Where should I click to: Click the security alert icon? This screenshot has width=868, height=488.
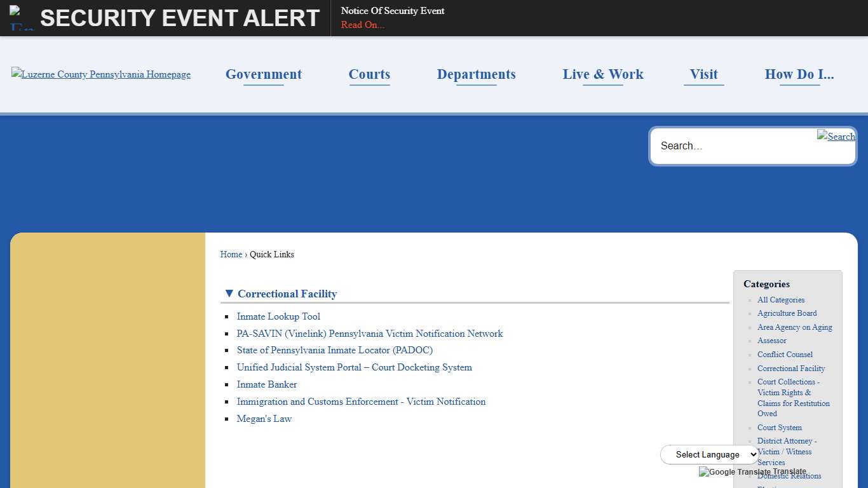22,18
